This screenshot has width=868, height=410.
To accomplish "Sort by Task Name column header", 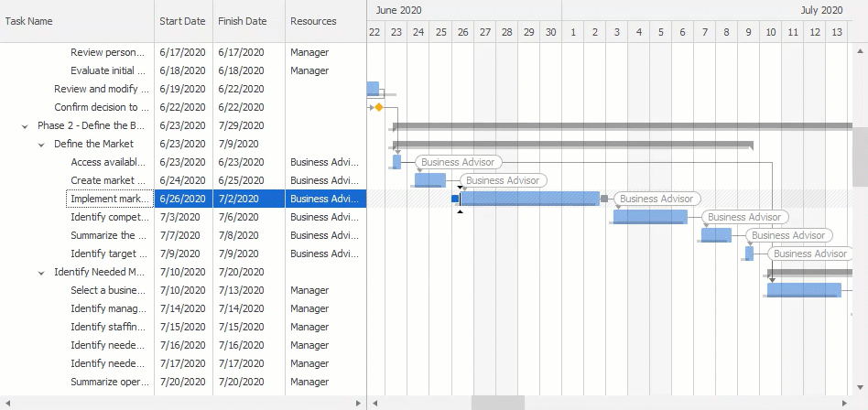I will coord(77,21).
